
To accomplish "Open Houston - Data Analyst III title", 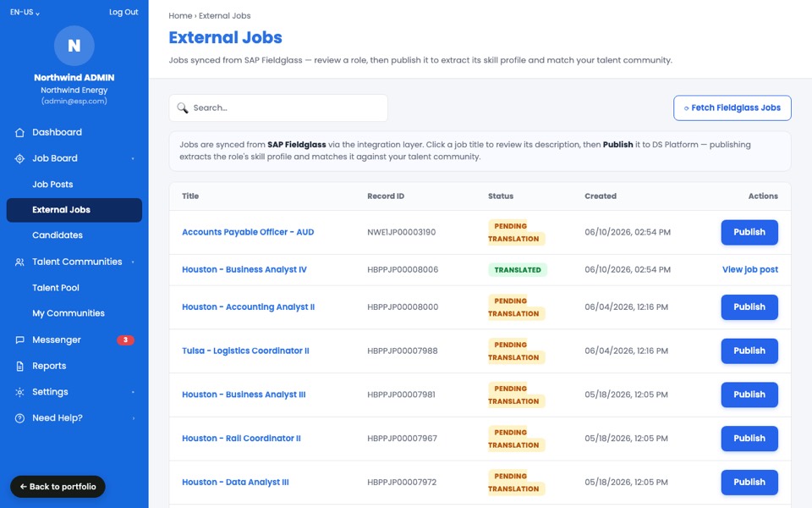I will [x=235, y=482].
